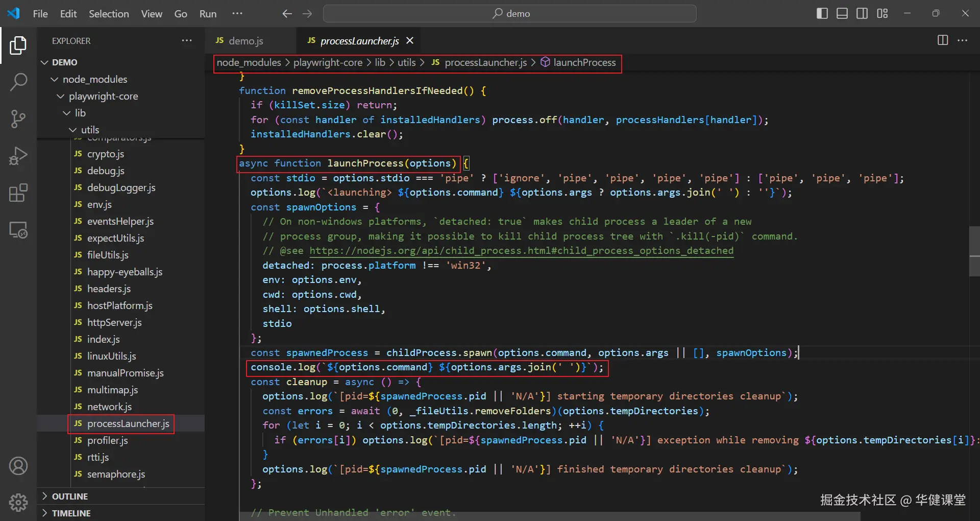Collapse the node_modules folder
Screen dimensions: 980x521
point(94,79)
